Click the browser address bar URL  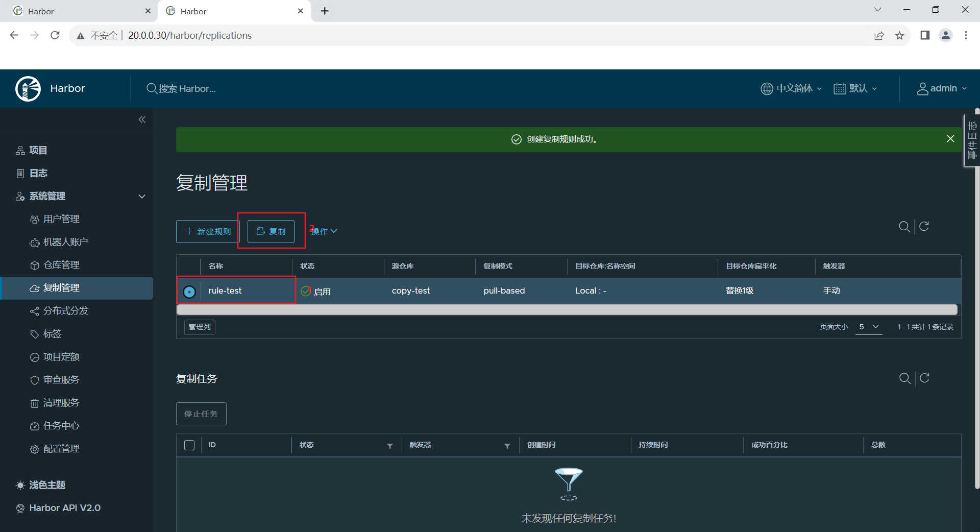tap(190, 35)
